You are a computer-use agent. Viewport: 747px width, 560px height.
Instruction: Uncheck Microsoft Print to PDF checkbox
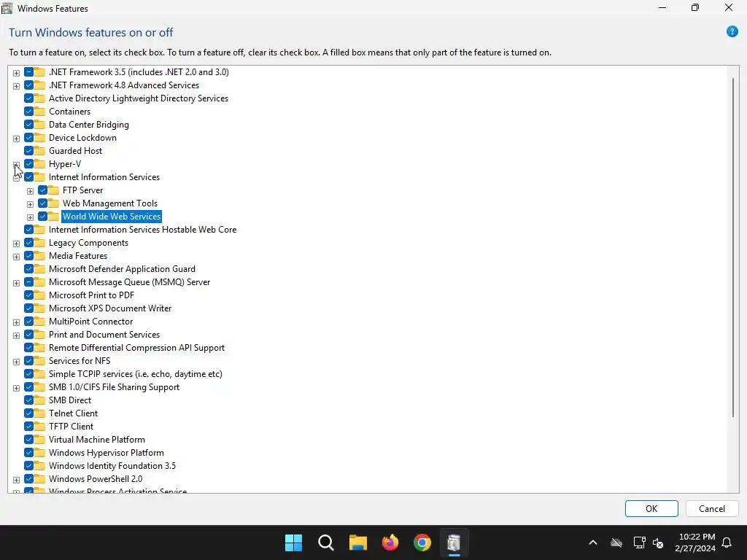point(28,295)
